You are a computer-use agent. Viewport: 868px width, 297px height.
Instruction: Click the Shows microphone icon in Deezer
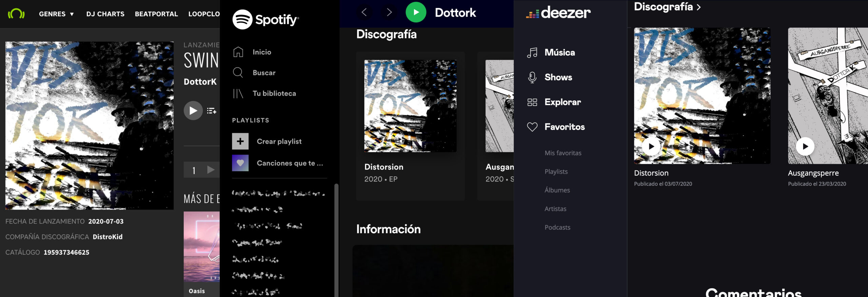532,77
